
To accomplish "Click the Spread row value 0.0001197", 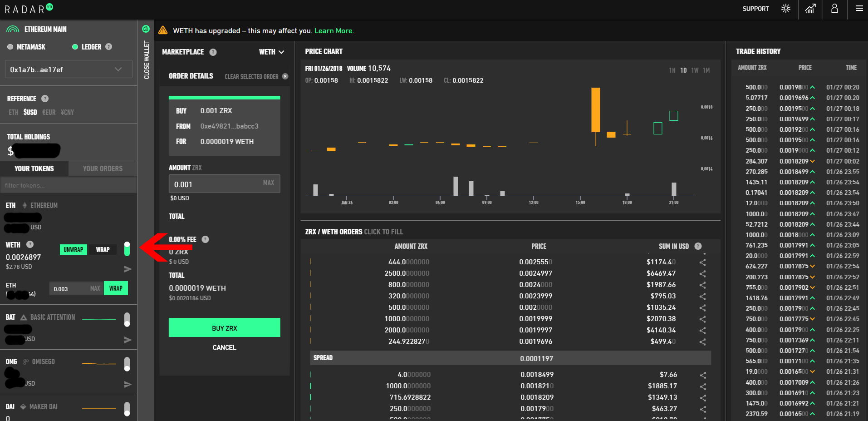I will tap(536, 359).
